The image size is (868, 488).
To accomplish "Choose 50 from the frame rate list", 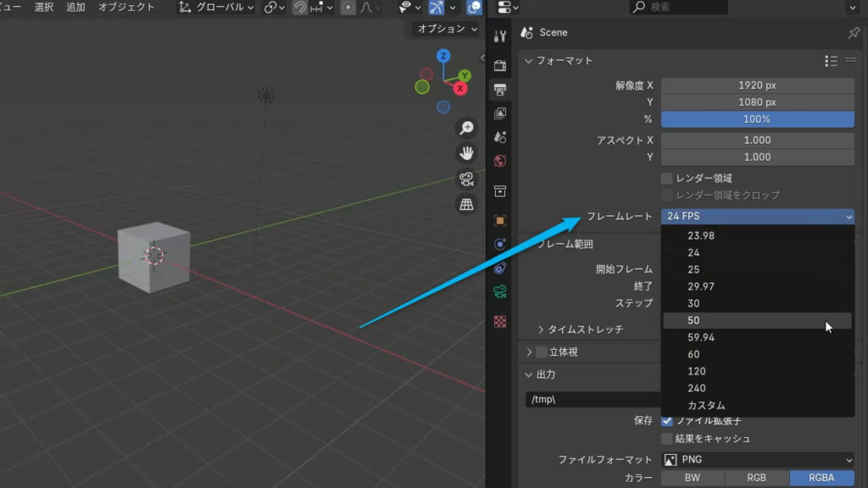I will (x=757, y=320).
